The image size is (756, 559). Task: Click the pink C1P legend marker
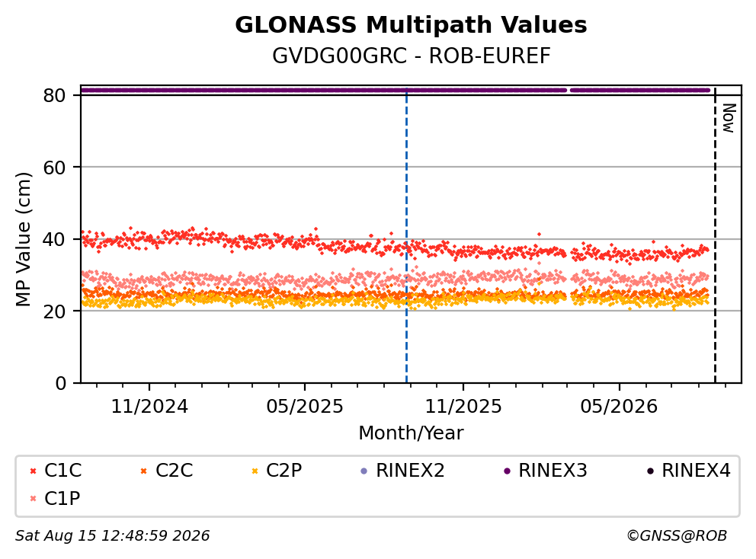tap(34, 499)
